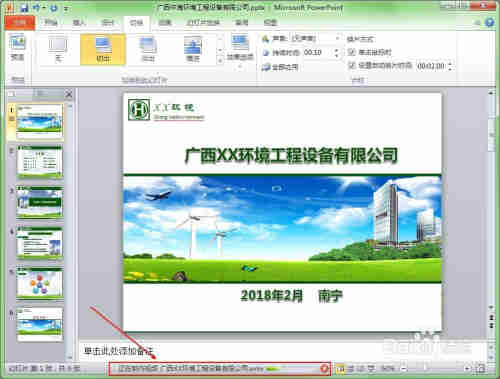Click Fit slide to current window icon
500x379 pixels.
(x=480, y=369)
